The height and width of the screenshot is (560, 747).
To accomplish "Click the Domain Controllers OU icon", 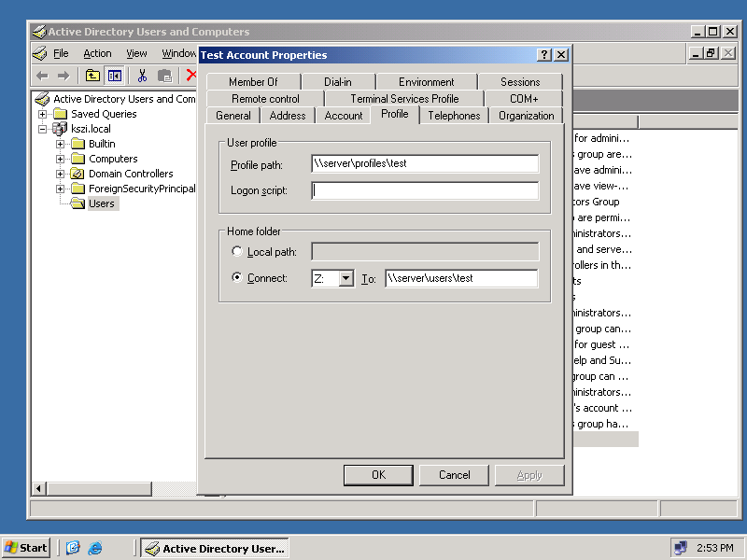I will click(x=78, y=174).
